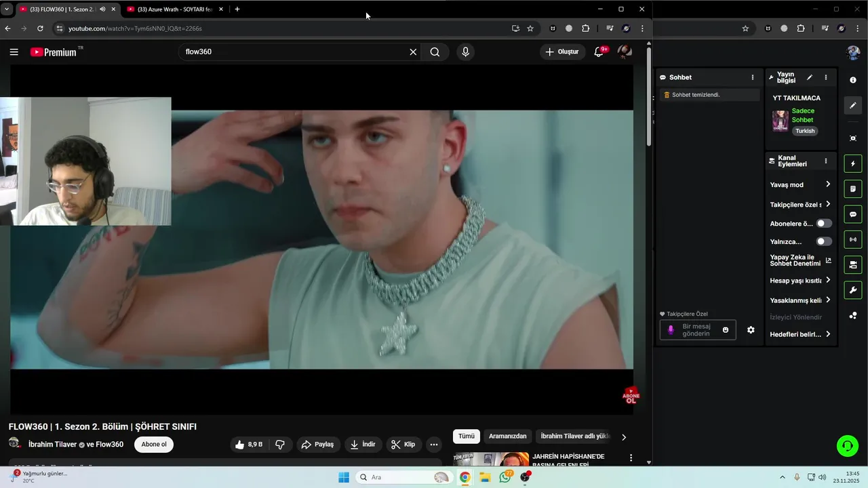Toggle the Yalnızca... switch
This screenshot has height=488, width=868.
[x=824, y=241]
